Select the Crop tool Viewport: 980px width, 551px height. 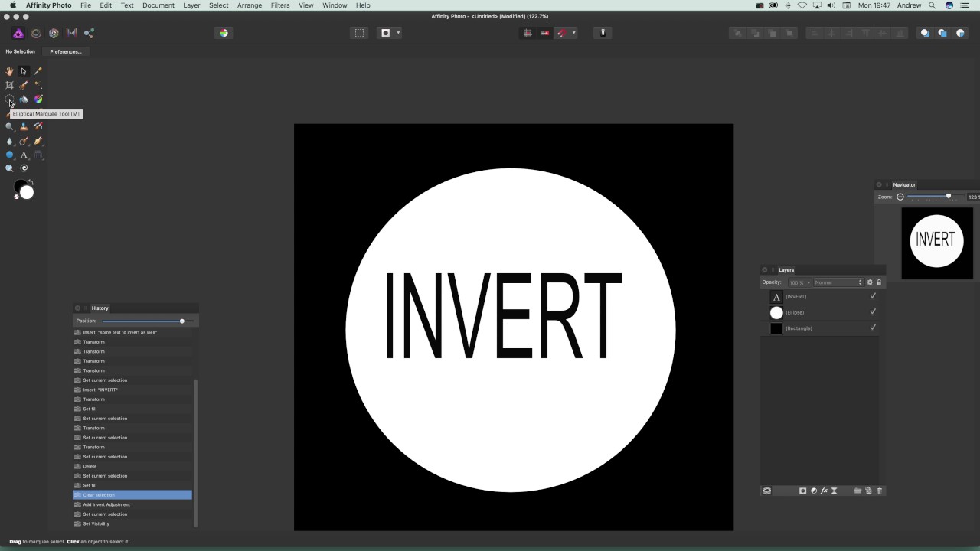9,85
